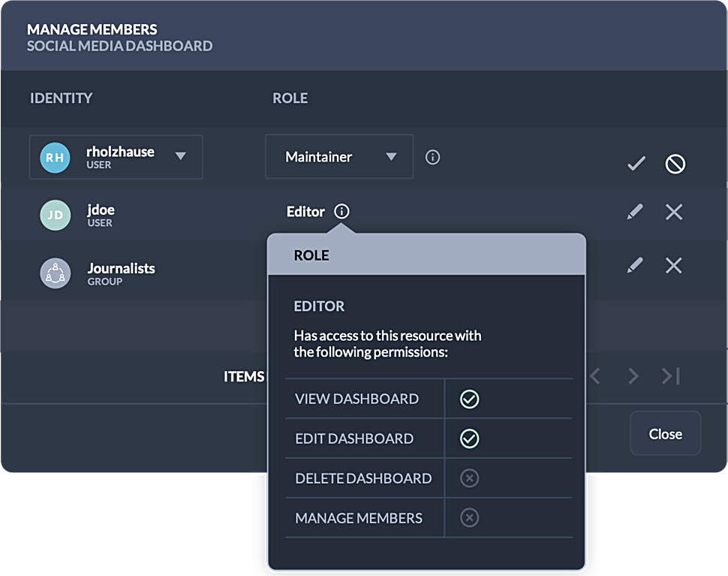Click the Edit Dashboard granted check icon
This screenshot has width=728, height=576.
[469, 439]
